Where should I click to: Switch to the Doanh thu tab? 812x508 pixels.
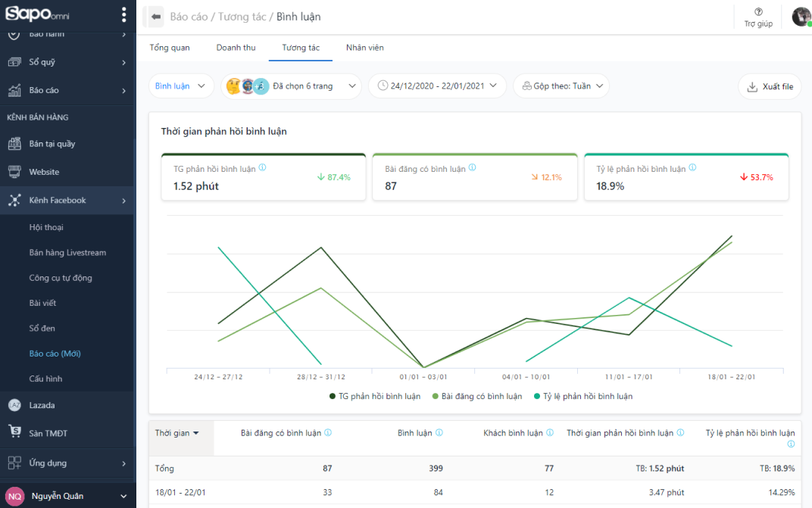236,48
